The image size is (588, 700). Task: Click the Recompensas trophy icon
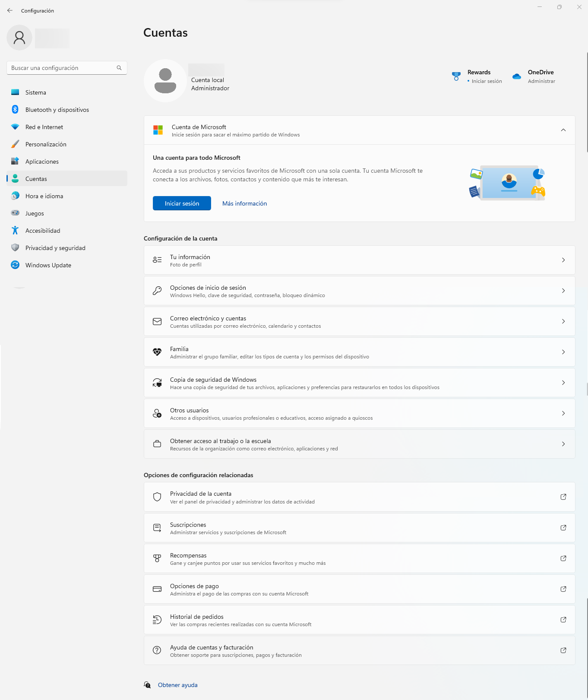(x=157, y=558)
